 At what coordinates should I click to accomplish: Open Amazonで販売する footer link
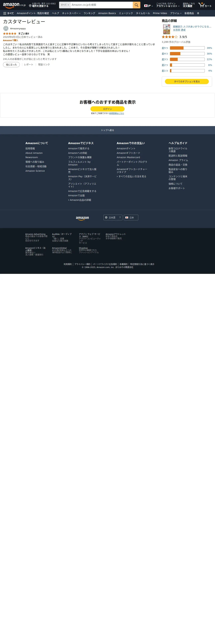(x=79, y=148)
